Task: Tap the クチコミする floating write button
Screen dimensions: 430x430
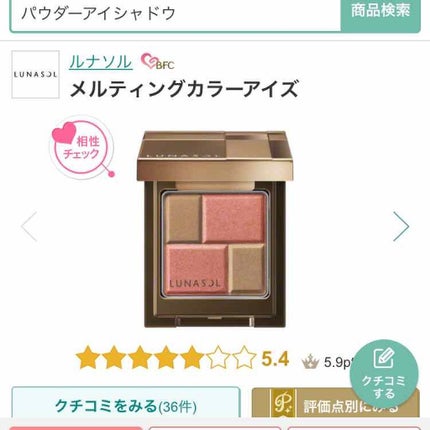Action: coord(384,374)
